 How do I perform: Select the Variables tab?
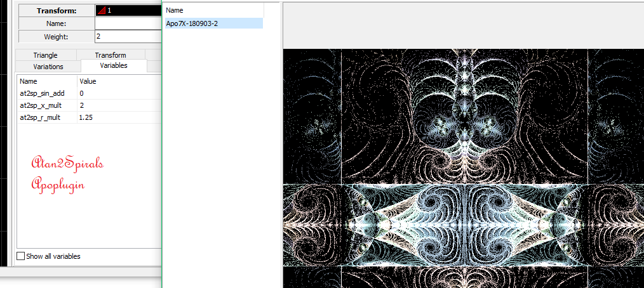[114, 65]
